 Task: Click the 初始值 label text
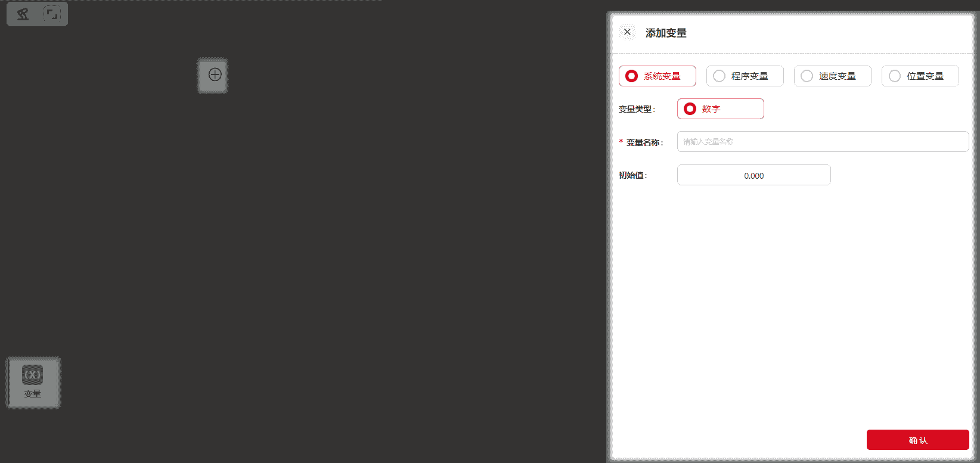point(632,175)
